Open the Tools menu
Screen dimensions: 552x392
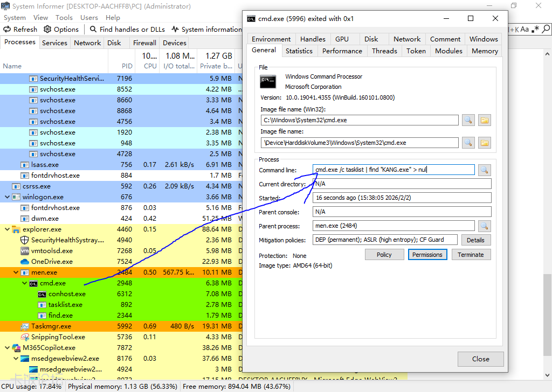click(x=64, y=17)
